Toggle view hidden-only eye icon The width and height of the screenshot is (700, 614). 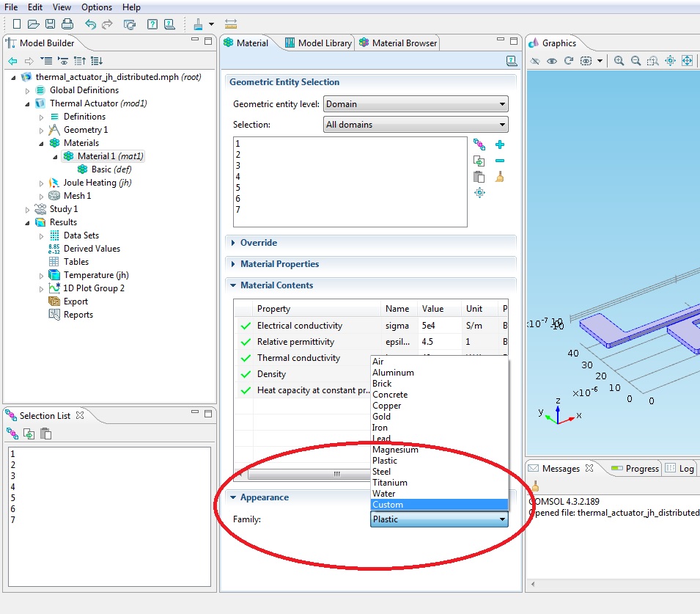click(586, 61)
